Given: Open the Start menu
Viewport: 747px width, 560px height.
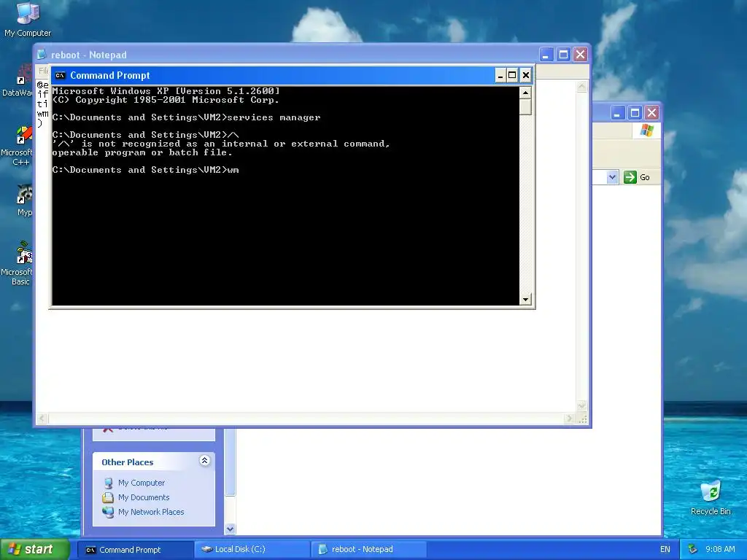Looking at the screenshot, I should [34, 549].
